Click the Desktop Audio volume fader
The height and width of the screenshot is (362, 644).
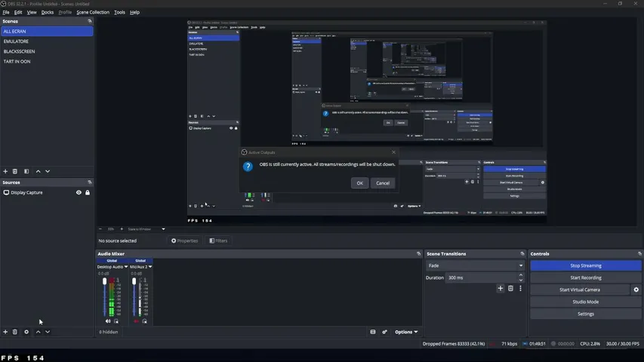[x=104, y=281]
